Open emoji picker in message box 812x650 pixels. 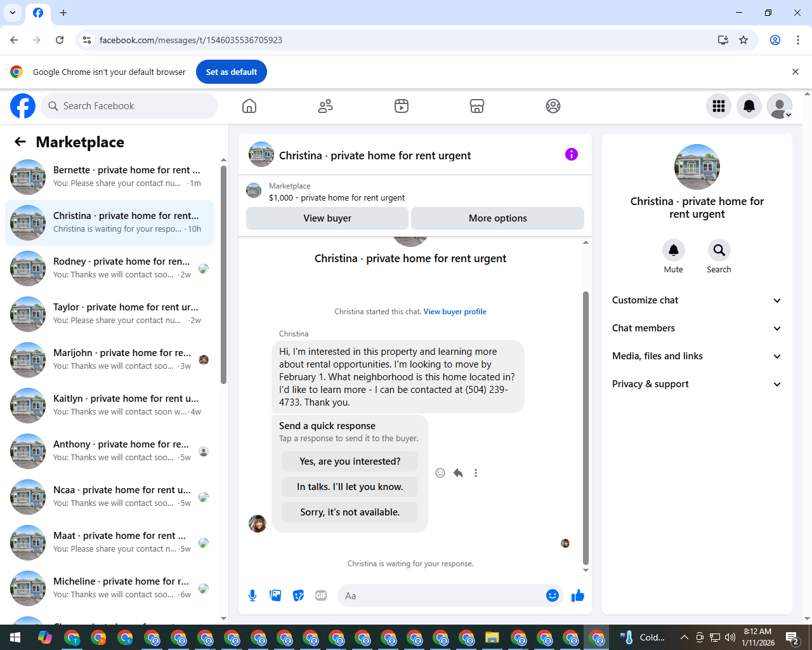point(553,595)
